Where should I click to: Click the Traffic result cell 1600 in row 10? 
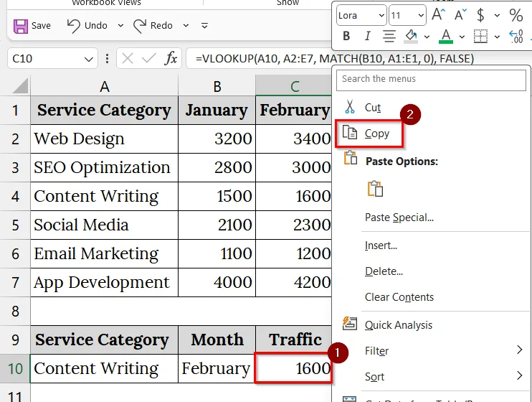[293, 369]
